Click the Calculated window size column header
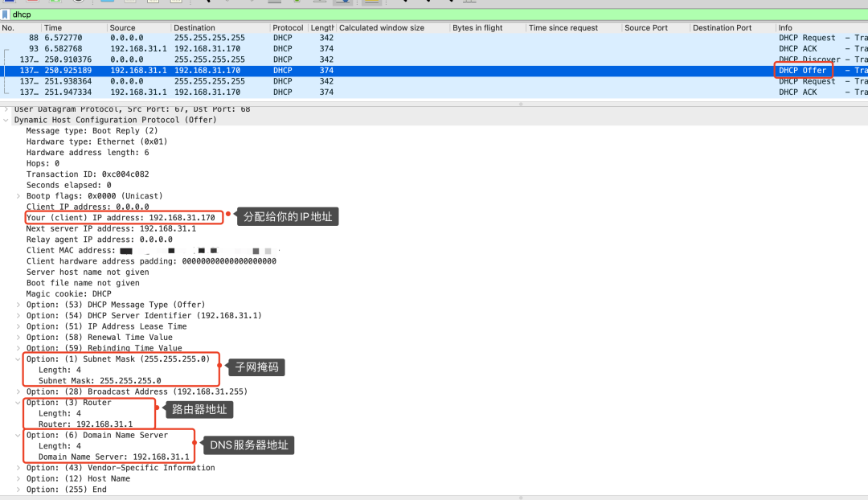Viewport: 868px width, 500px height. pos(393,27)
